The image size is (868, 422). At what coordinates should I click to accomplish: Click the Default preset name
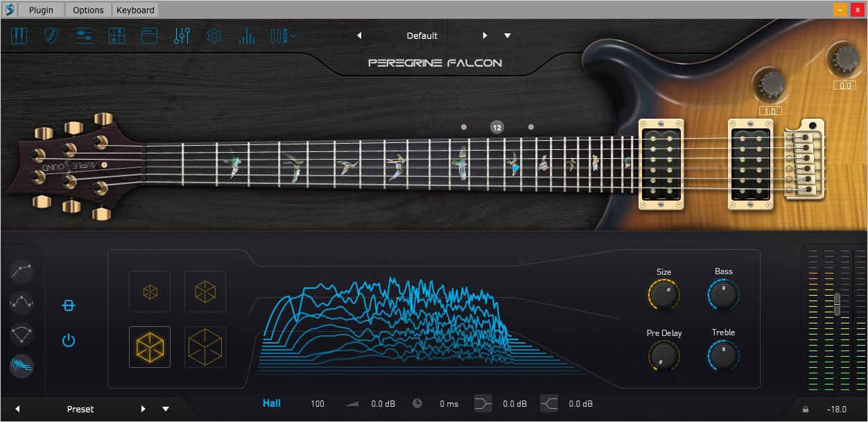coord(422,35)
